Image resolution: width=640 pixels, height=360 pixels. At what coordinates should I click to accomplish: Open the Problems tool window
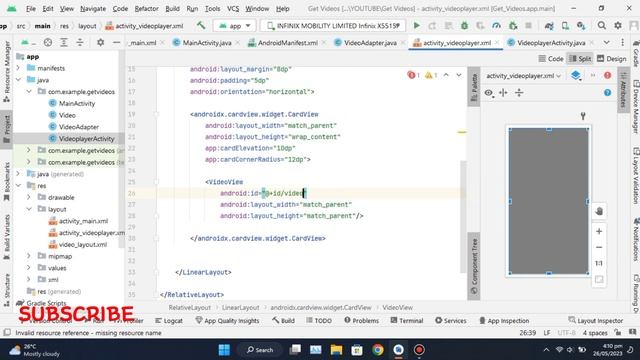pos(361,320)
